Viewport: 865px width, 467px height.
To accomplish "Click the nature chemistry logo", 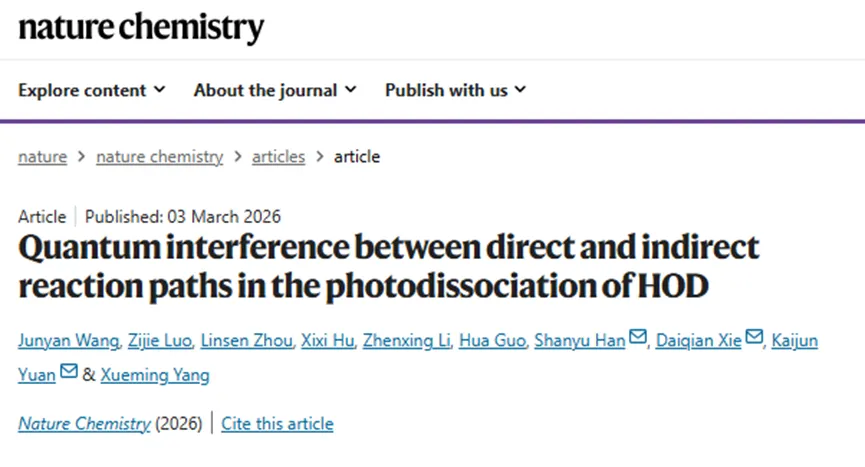I will point(141,28).
